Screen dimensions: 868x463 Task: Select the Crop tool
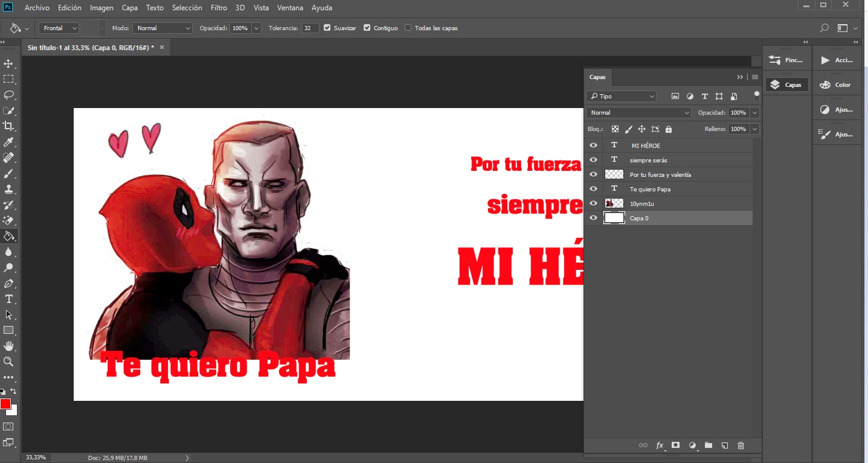click(8, 126)
